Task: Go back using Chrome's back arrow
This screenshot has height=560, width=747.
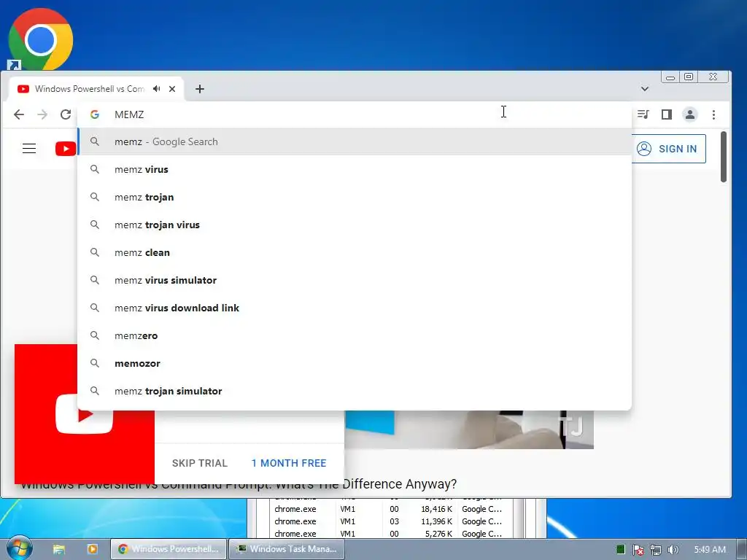Action: coord(18,114)
